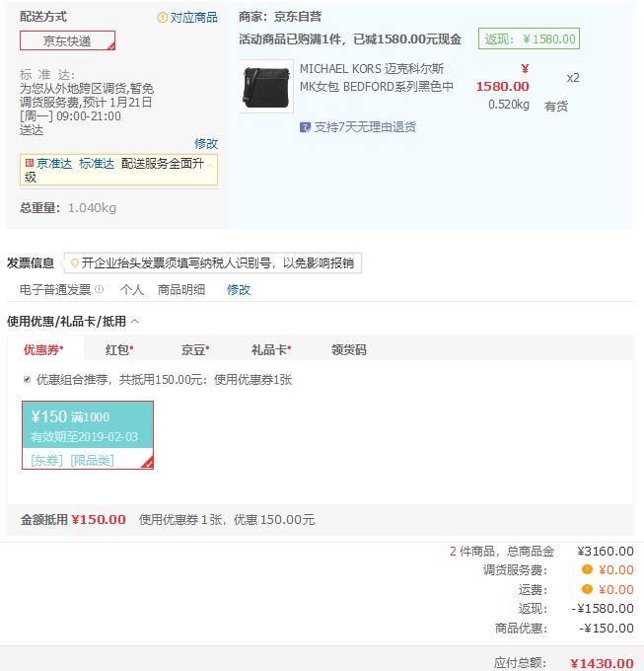Click 修改 under delivery time
The height and width of the screenshot is (671, 644).
click(x=206, y=143)
